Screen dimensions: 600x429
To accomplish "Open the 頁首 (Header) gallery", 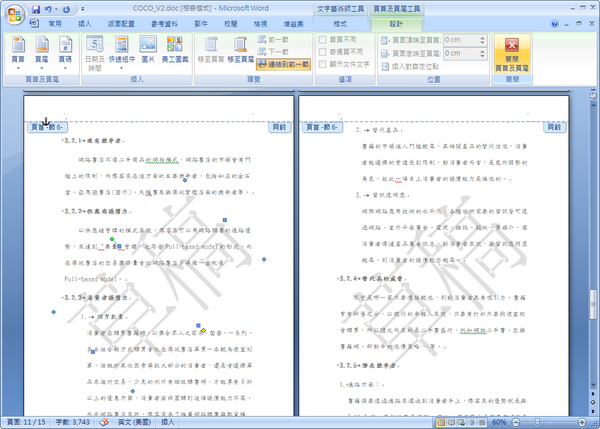I will [x=18, y=49].
